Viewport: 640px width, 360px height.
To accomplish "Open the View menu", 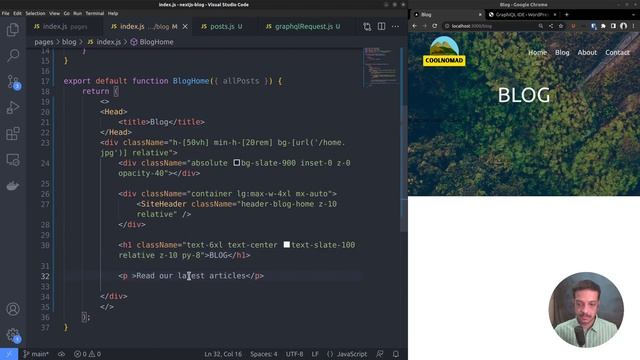I will (54, 13).
